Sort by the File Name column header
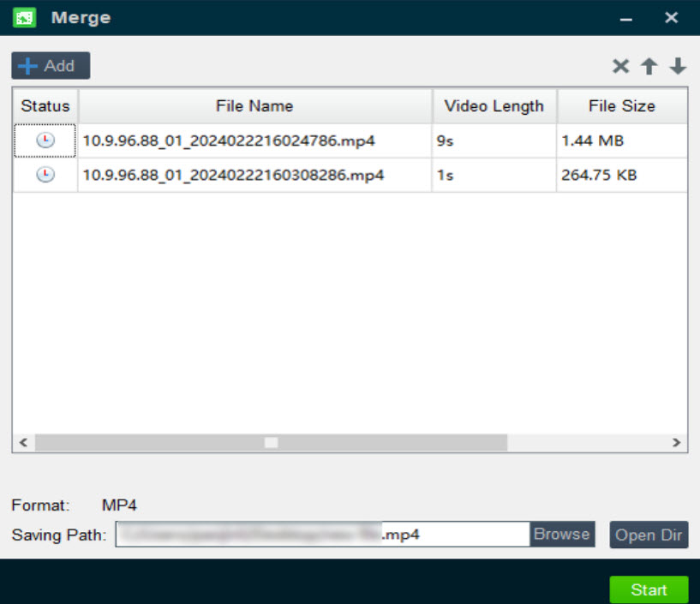The width and height of the screenshot is (700, 604). point(254,106)
